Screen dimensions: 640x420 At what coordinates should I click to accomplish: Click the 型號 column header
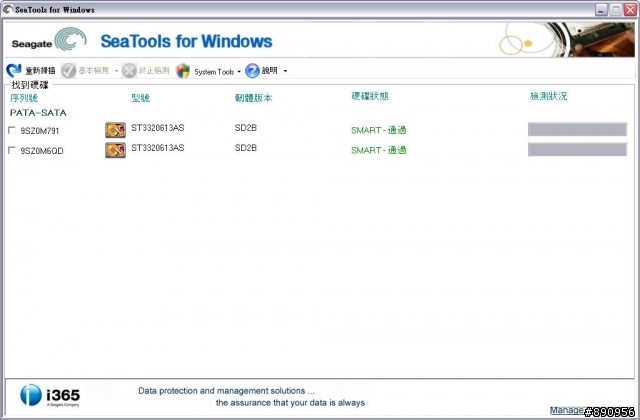coord(140,98)
